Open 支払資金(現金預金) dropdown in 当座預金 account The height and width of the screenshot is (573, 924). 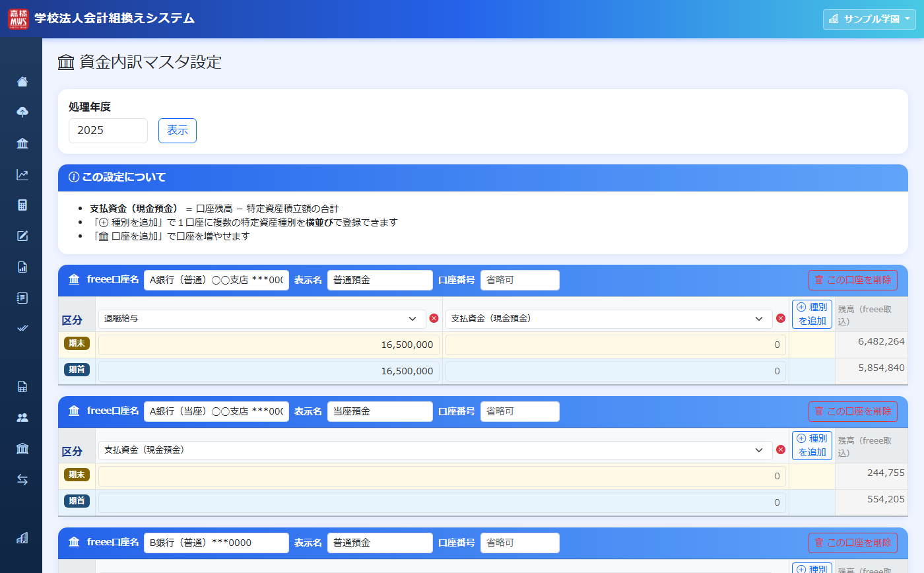pos(436,450)
